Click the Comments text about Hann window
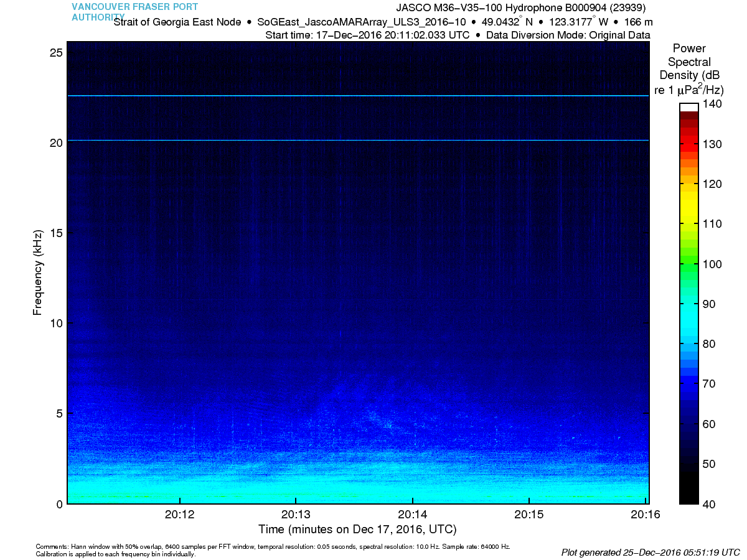The width and height of the screenshot is (747, 560). [273, 547]
